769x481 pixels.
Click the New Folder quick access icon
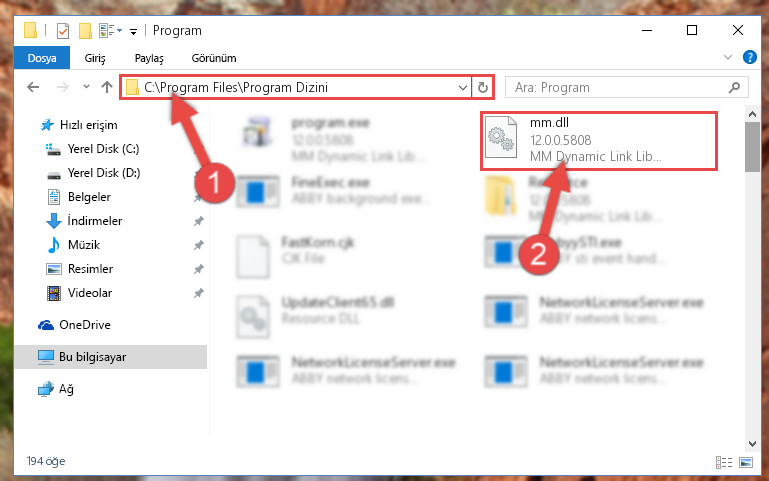85,31
